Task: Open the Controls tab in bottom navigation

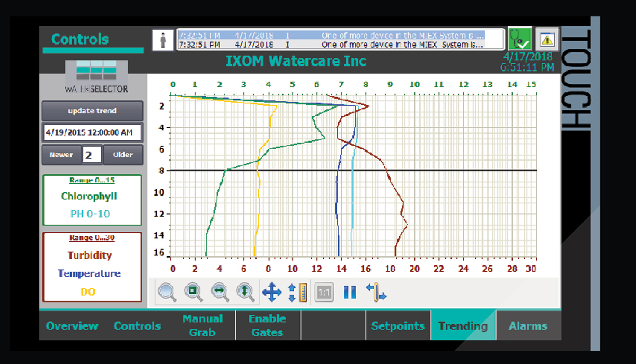Action: (x=137, y=326)
